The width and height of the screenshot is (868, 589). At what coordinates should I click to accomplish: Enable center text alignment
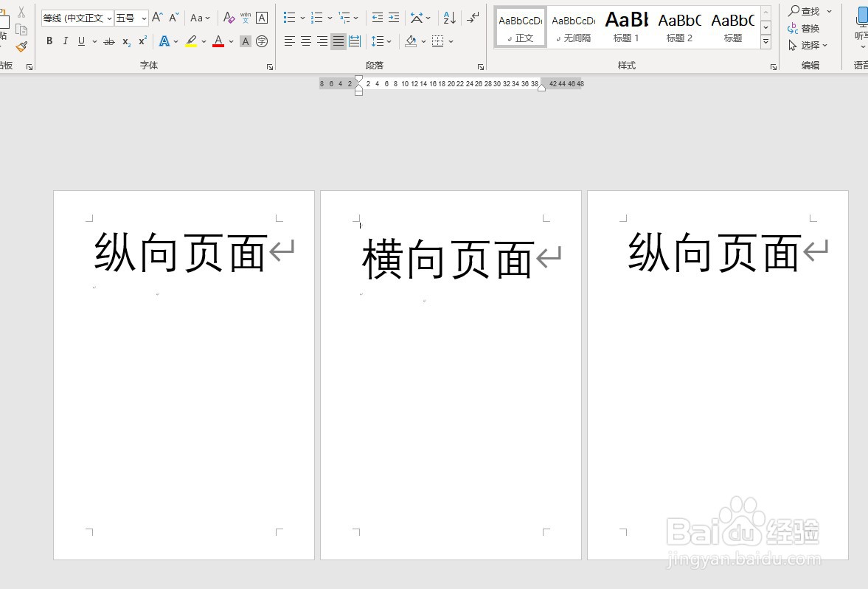[x=305, y=41]
